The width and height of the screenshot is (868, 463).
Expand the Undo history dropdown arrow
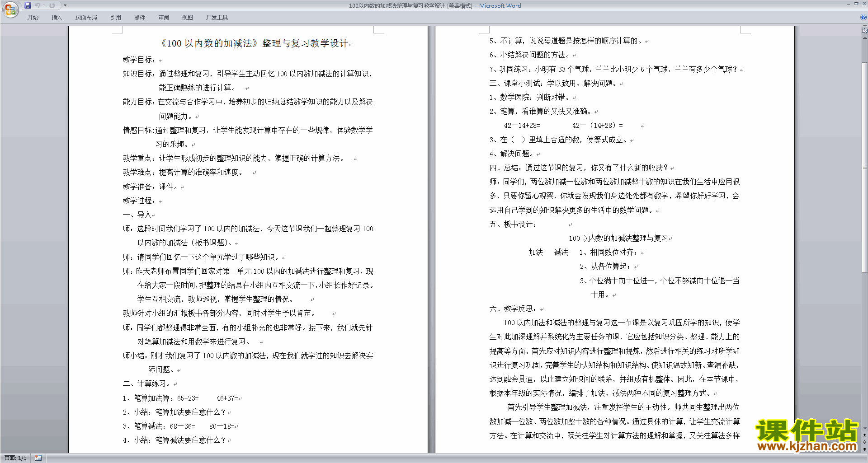[44, 5]
